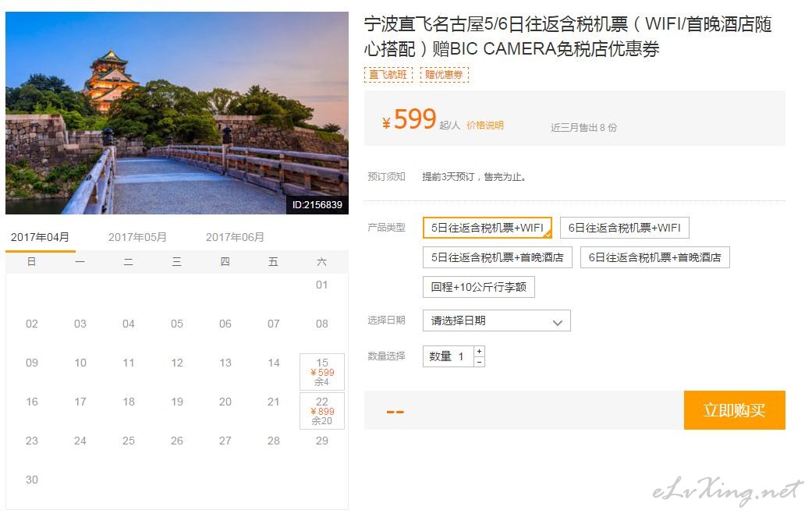This screenshot has width=812, height=517.
Task: Click calendar date 14
Action: click(274, 363)
